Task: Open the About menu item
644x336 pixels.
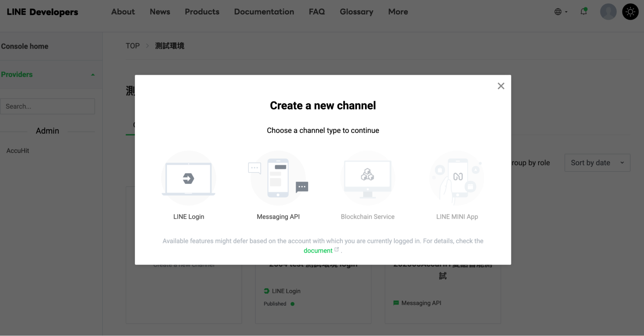Action: (x=123, y=12)
